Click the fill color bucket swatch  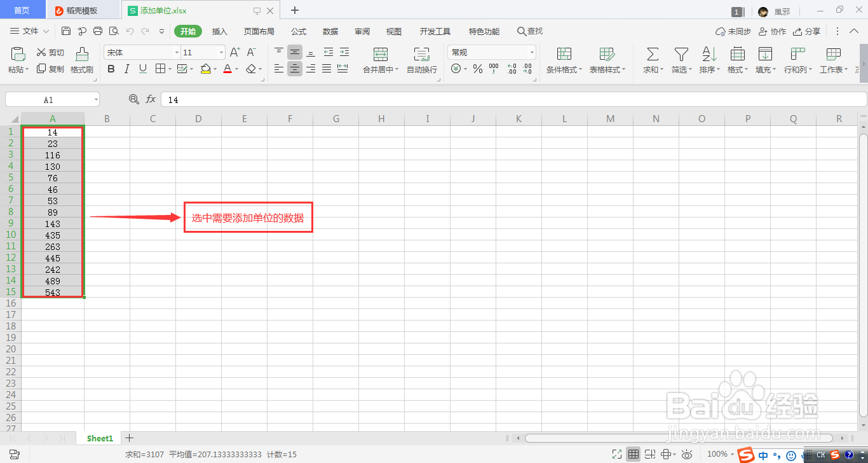click(206, 69)
